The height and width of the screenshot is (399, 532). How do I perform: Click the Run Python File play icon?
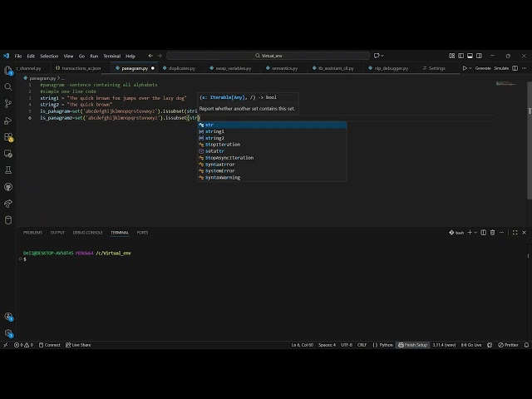pyautogui.click(x=465, y=68)
